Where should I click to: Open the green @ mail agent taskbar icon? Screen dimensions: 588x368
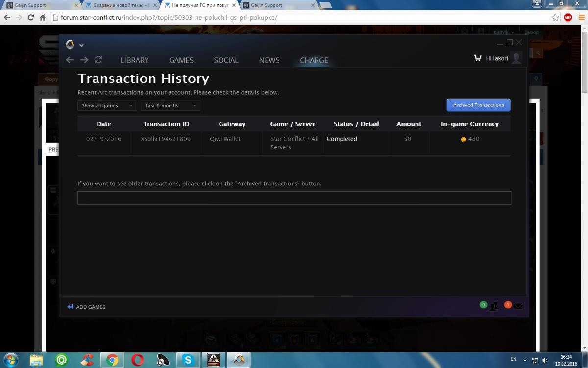(62, 360)
